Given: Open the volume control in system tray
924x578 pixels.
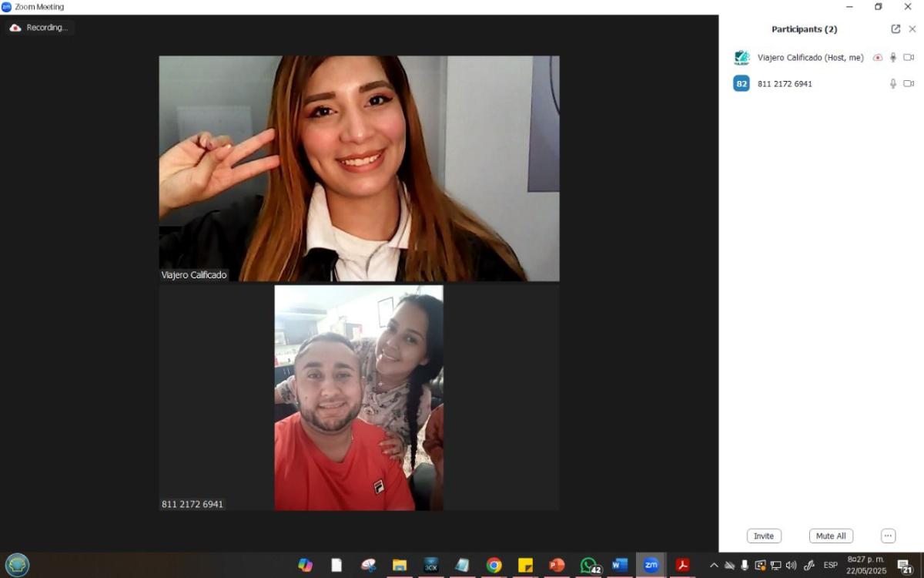Looking at the screenshot, I should pos(791,566).
